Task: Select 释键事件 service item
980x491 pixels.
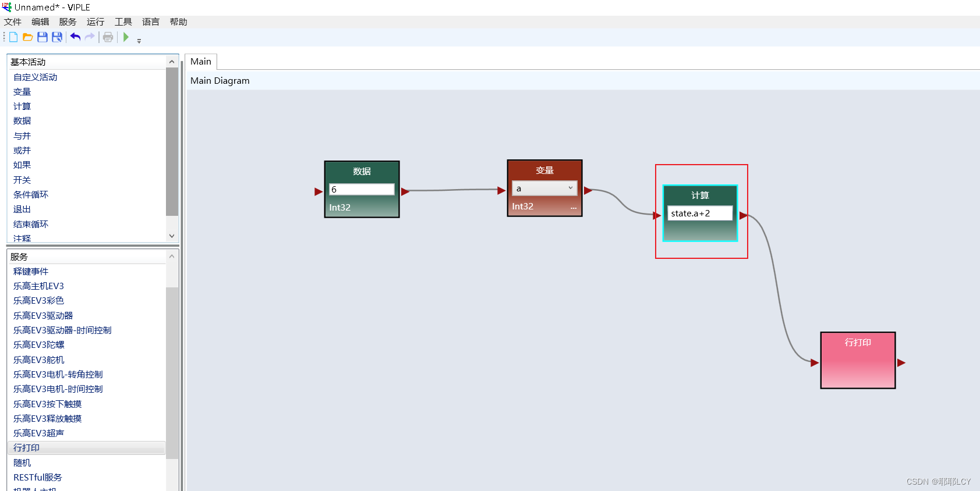Action: [31, 272]
